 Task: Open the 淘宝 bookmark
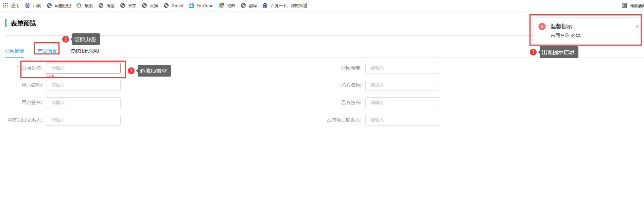pos(106,5)
